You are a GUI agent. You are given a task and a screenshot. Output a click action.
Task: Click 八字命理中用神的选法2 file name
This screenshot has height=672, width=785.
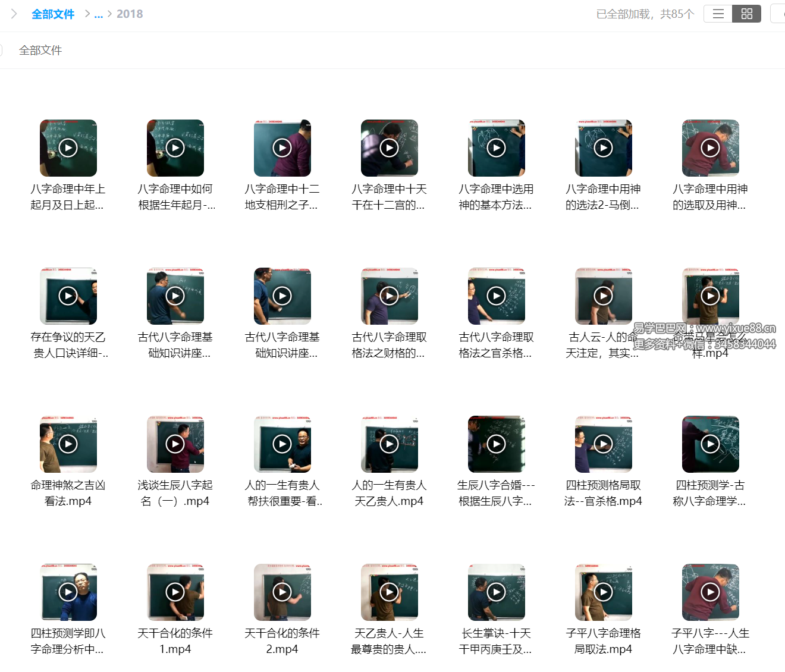click(603, 197)
